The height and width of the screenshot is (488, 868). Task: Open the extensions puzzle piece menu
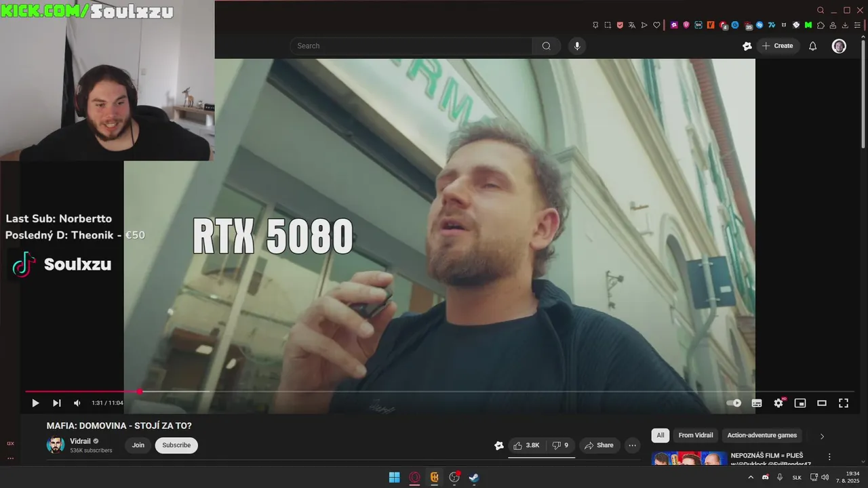(x=821, y=25)
